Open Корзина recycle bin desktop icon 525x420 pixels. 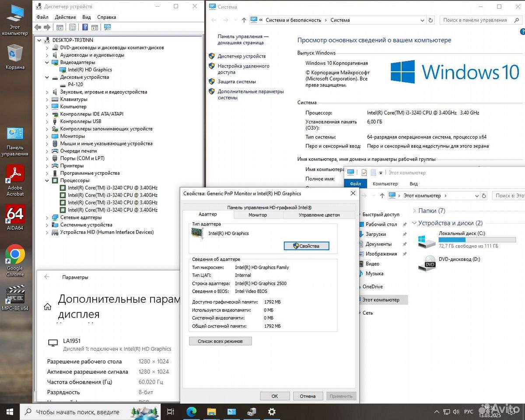(x=15, y=57)
